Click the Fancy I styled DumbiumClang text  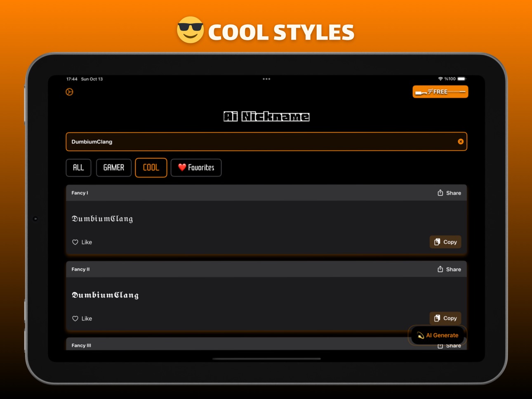pos(102,219)
